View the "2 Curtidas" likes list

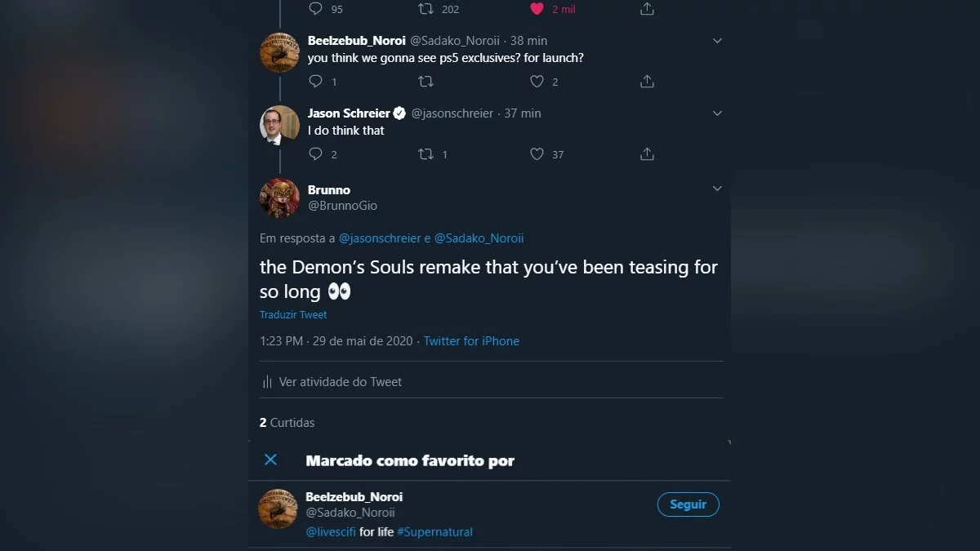pyautogui.click(x=287, y=423)
